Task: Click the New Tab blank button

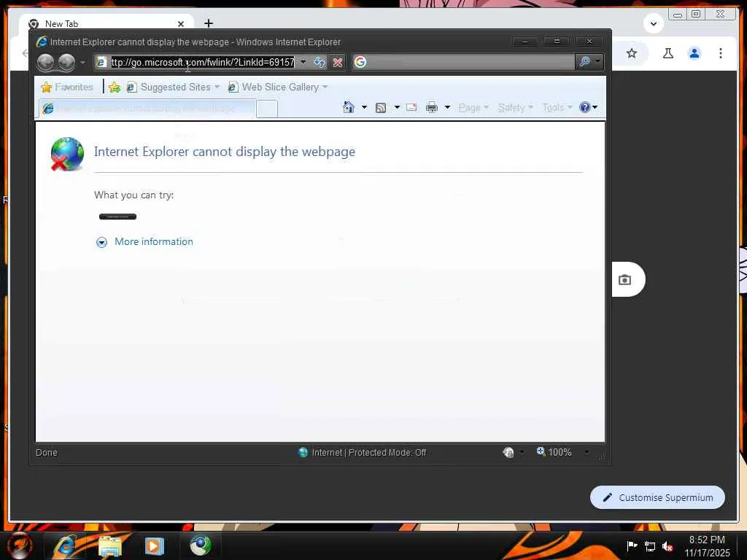Action: coord(267,109)
